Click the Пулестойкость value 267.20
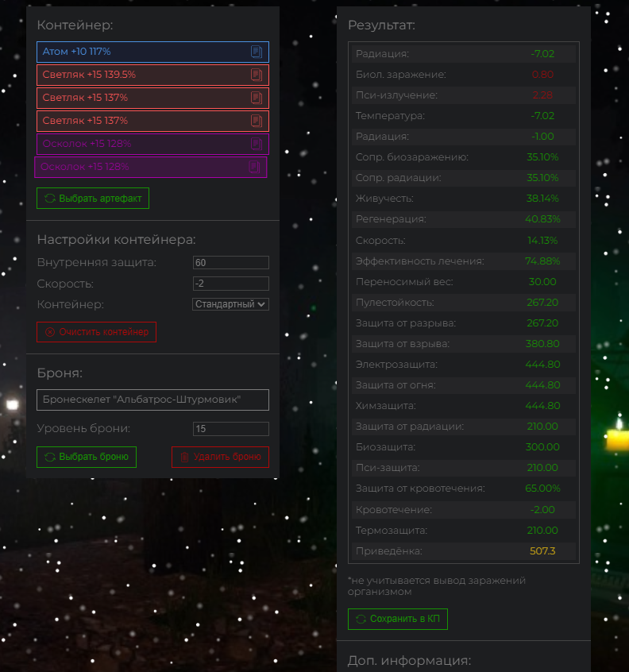629x672 pixels. [x=542, y=302]
